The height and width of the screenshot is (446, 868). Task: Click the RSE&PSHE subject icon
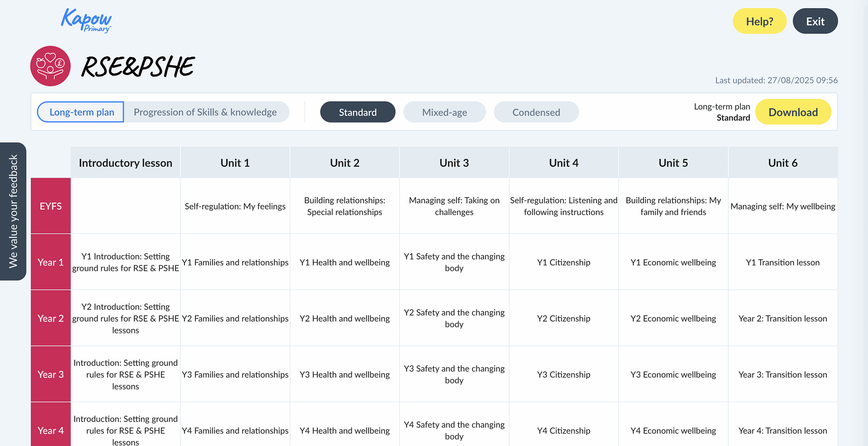pyautogui.click(x=50, y=66)
